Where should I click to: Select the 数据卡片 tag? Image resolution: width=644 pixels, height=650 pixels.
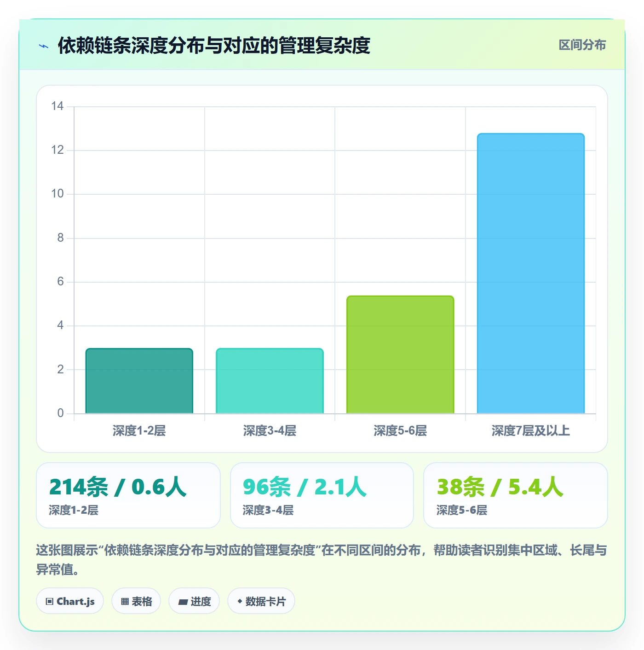click(261, 601)
